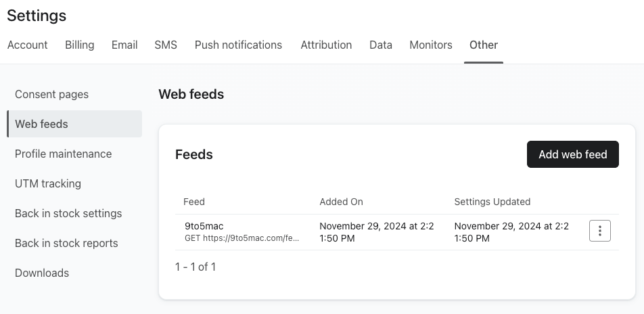View the Monitors tab
644x314 pixels.
[x=431, y=45]
